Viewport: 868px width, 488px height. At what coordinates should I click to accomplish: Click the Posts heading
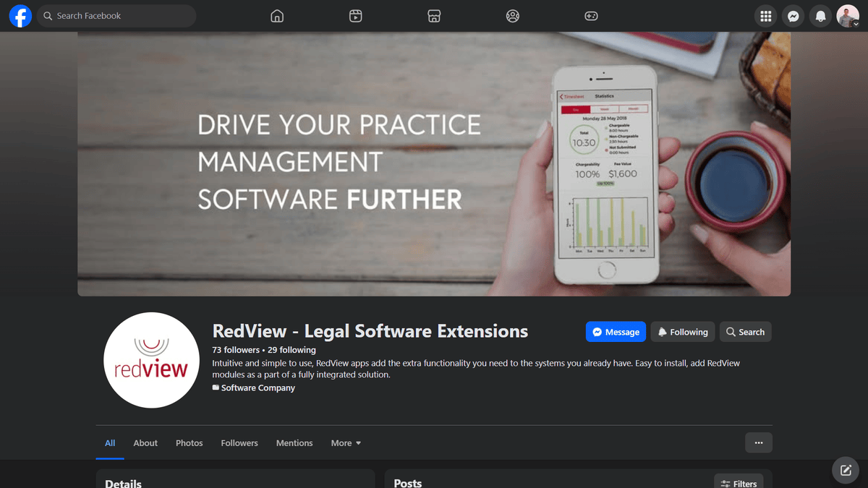408,483
